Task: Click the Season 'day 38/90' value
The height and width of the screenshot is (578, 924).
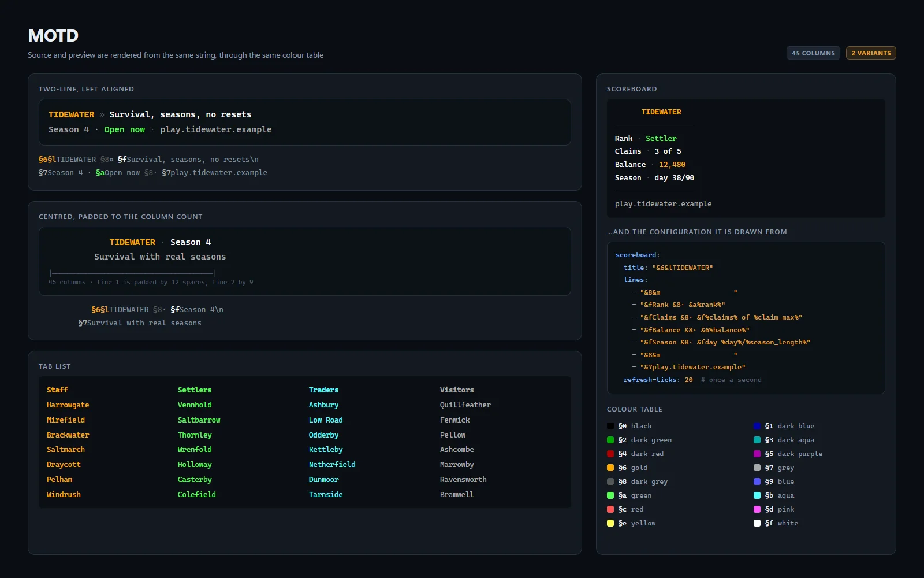Action: tap(675, 178)
